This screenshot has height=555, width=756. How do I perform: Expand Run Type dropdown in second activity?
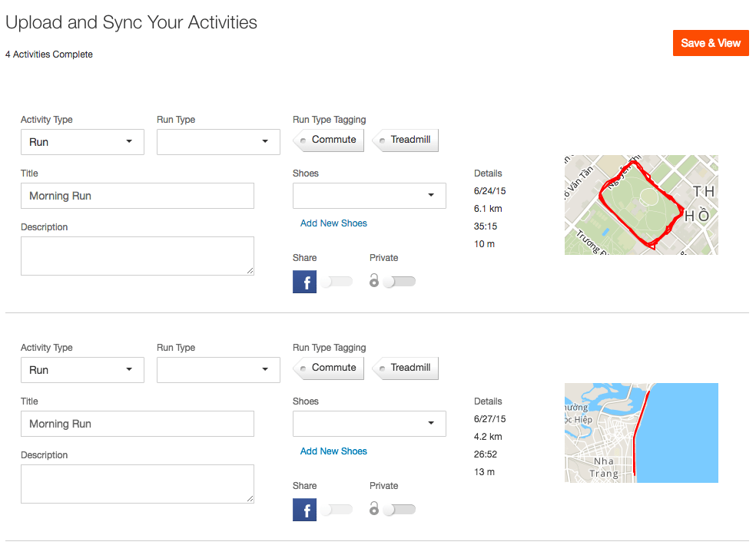218,370
